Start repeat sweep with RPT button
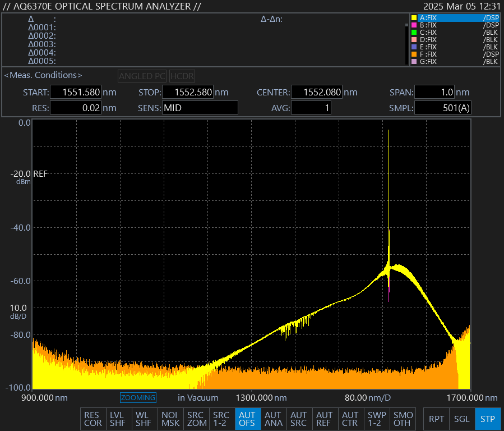This screenshot has width=504, height=431. [x=436, y=419]
